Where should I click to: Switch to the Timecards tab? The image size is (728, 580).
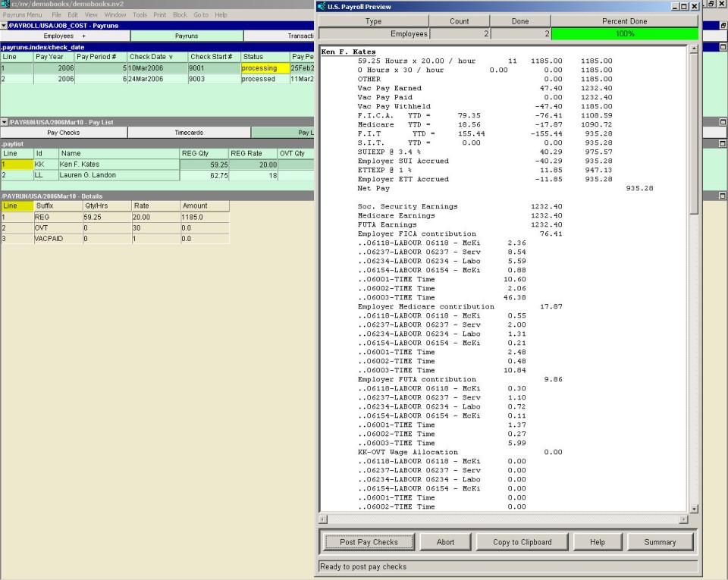189,133
